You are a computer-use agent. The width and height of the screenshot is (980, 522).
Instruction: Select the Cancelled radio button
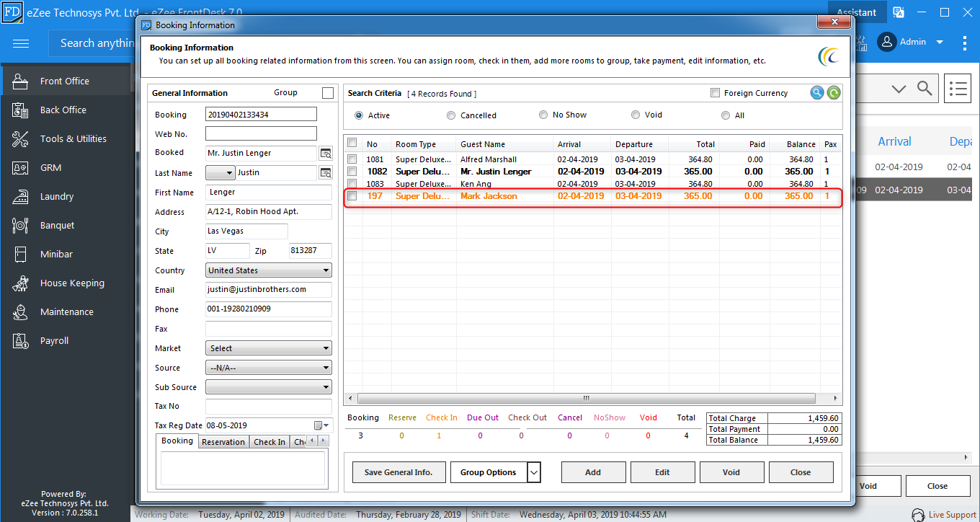coord(451,115)
